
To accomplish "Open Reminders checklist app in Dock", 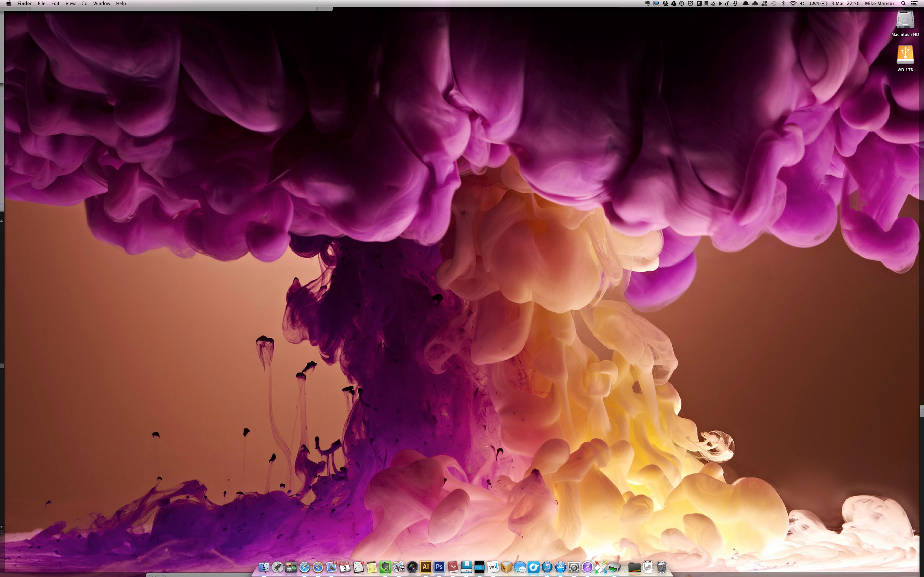I will [358, 567].
